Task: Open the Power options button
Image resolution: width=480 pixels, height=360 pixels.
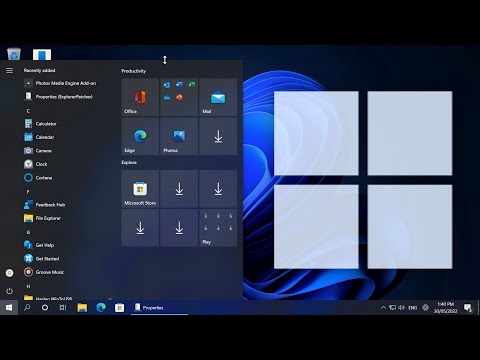Action: [9, 291]
